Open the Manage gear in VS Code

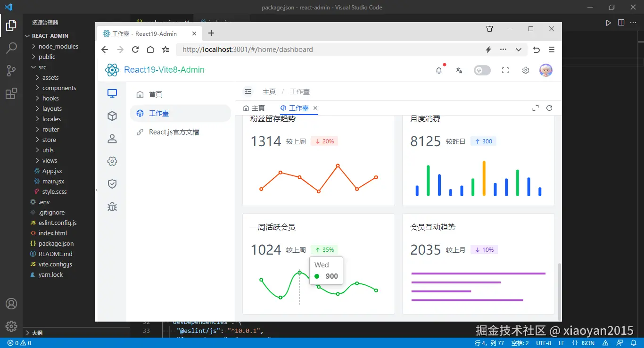tap(11, 326)
